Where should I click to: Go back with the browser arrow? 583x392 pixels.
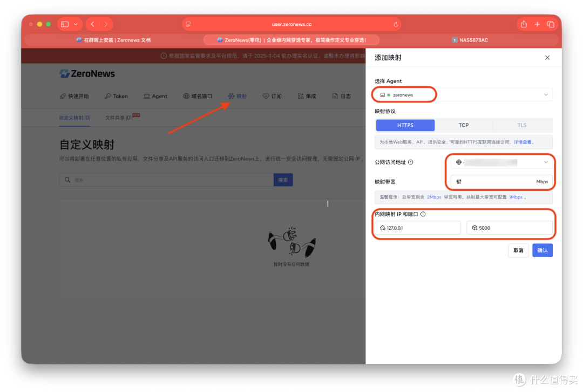[93, 24]
